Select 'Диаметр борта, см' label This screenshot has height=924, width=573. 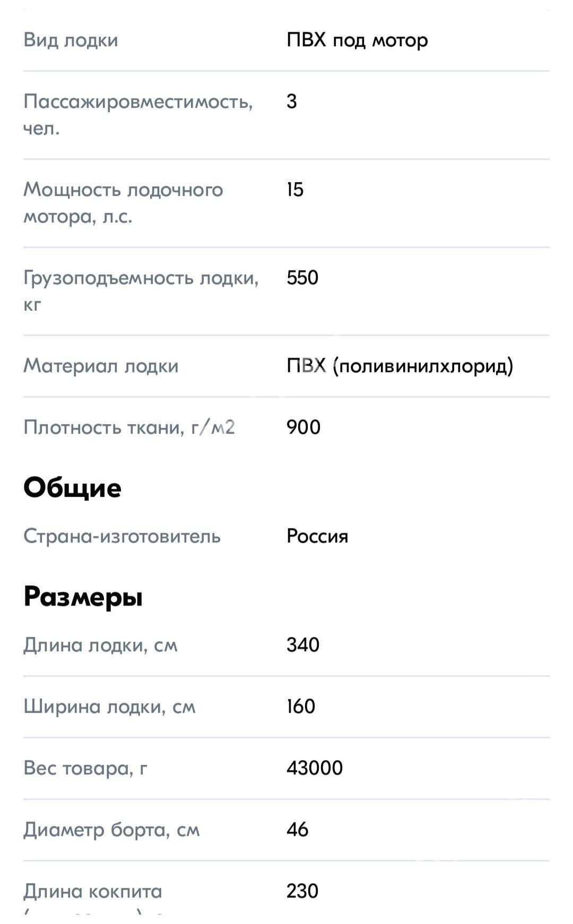click(x=111, y=830)
